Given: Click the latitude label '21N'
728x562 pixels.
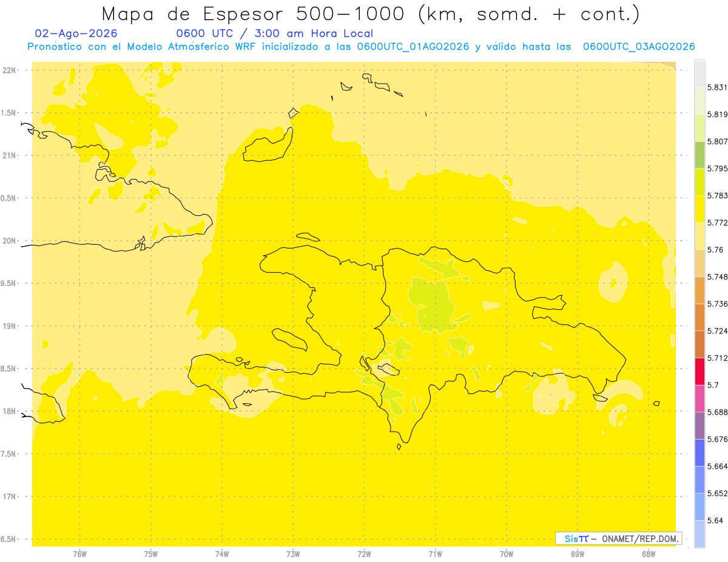Looking at the screenshot, I should point(8,156).
